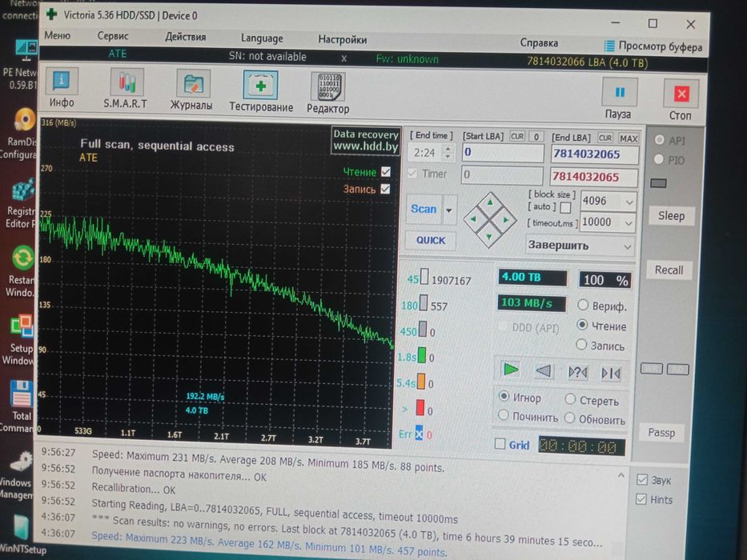
Task: Toggle Запись graph checkbox
Action: click(x=385, y=189)
